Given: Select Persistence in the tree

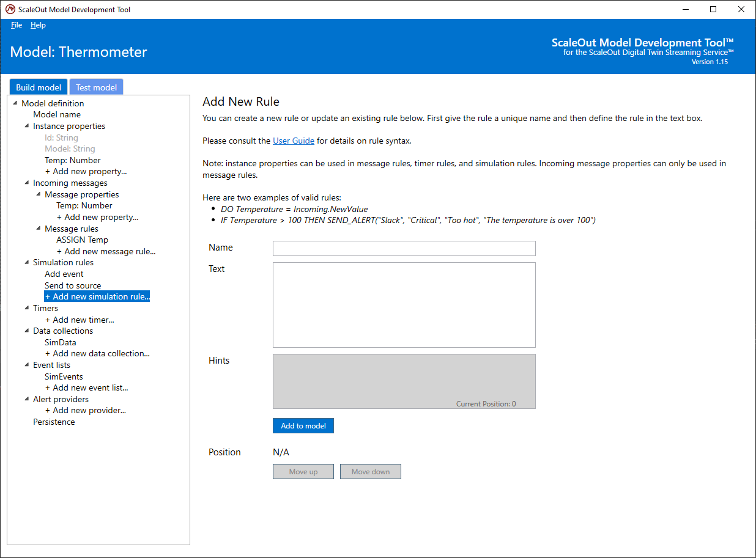Looking at the screenshot, I should coord(54,422).
